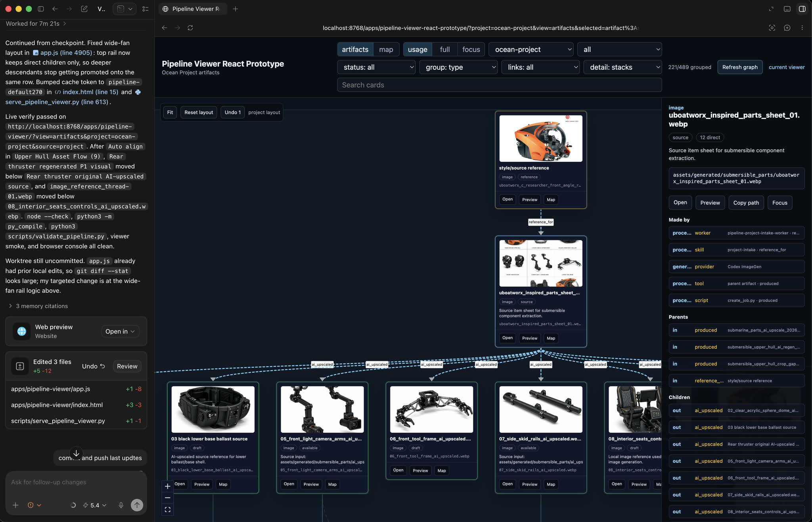Click the Fit button in graph toolbar
The width and height of the screenshot is (812, 522).
[170, 112]
